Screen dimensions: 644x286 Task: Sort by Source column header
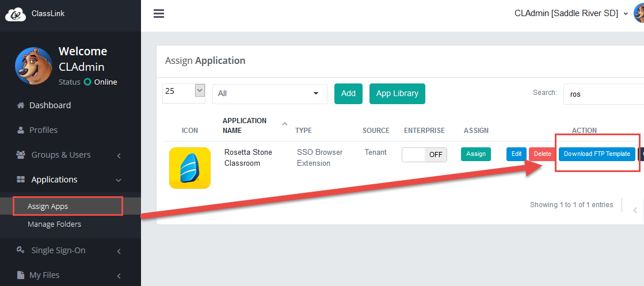[x=376, y=130]
